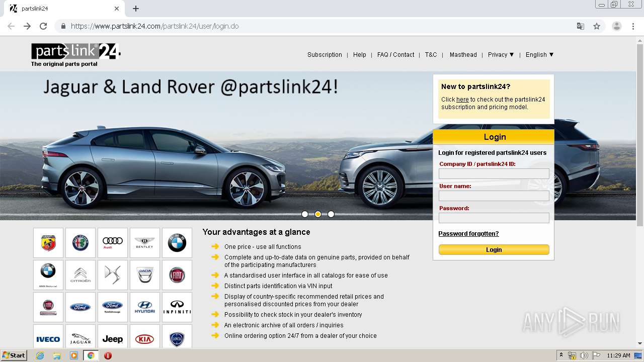Click the taskbar clock showing 11:29 AM

point(618,355)
